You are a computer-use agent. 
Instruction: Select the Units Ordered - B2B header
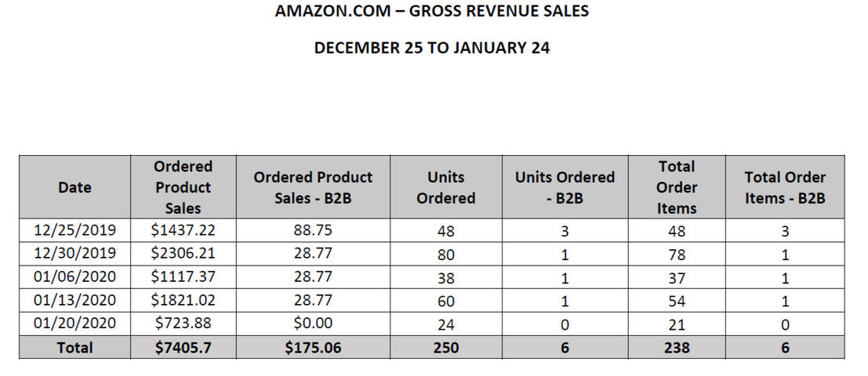(565, 187)
